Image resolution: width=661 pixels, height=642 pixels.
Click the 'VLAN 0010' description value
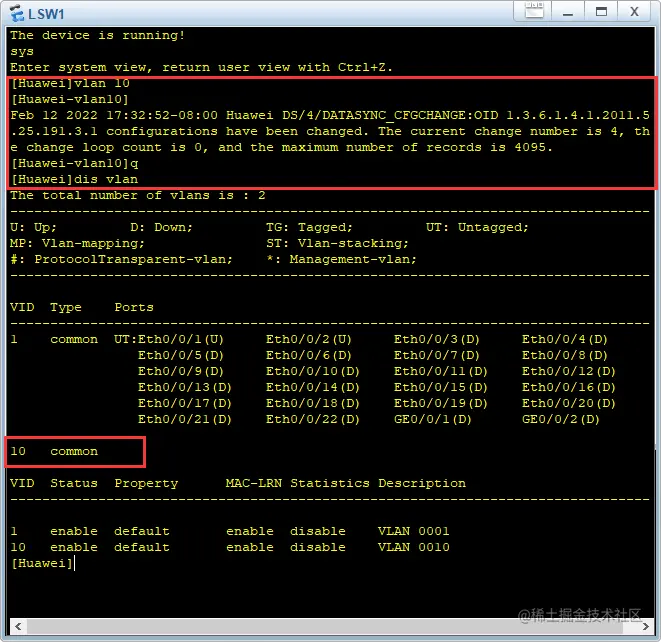click(x=414, y=547)
